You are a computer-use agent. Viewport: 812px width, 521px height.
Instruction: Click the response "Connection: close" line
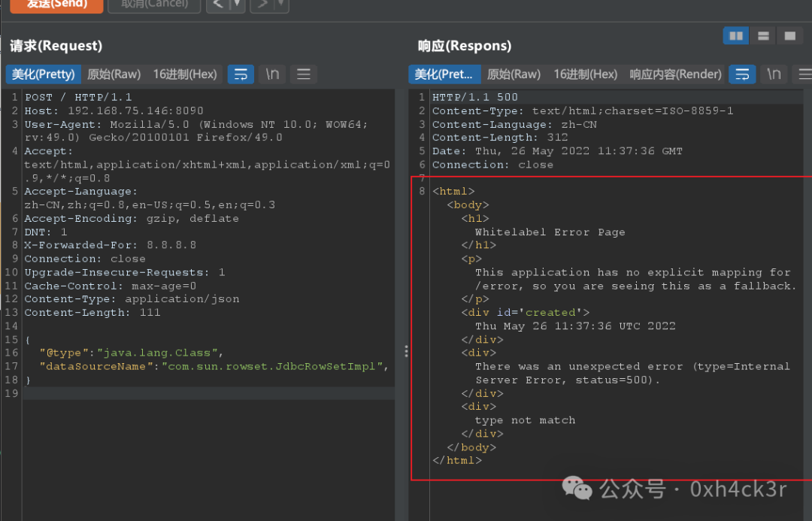pyautogui.click(x=492, y=164)
